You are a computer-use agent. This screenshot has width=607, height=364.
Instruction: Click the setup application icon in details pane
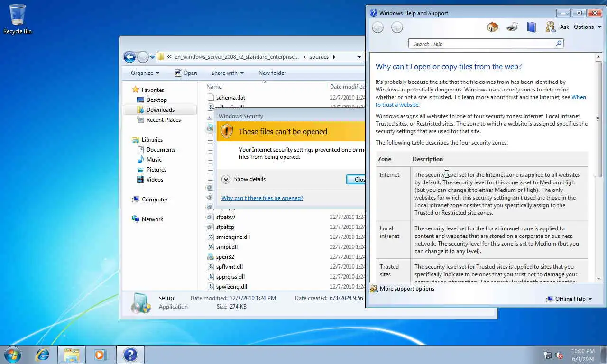[141, 302]
